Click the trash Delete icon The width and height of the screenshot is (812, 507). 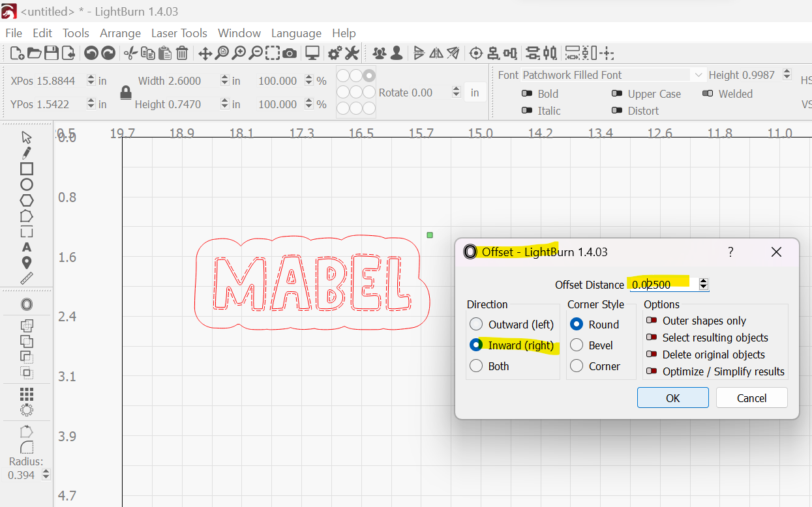(183, 53)
